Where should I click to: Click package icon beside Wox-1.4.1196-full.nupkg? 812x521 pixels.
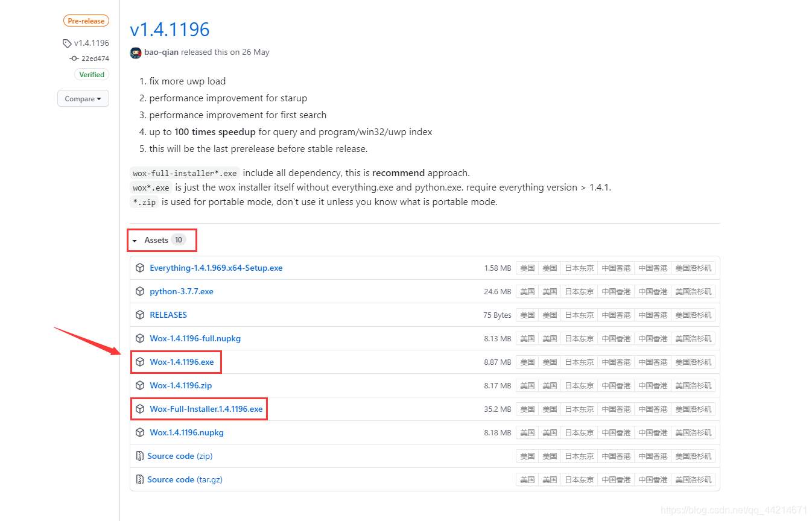tap(140, 338)
